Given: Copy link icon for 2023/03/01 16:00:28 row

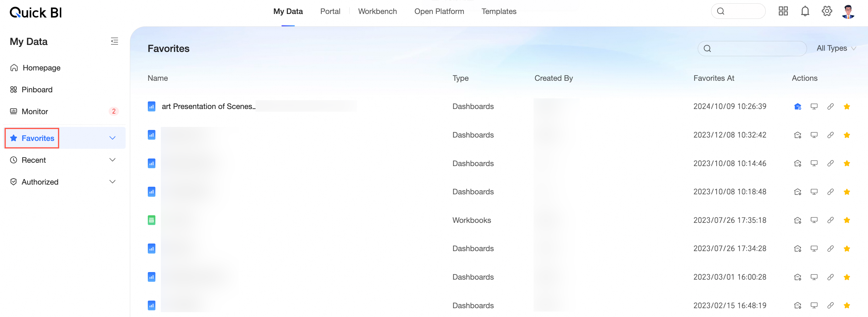Looking at the screenshot, I should [x=830, y=277].
